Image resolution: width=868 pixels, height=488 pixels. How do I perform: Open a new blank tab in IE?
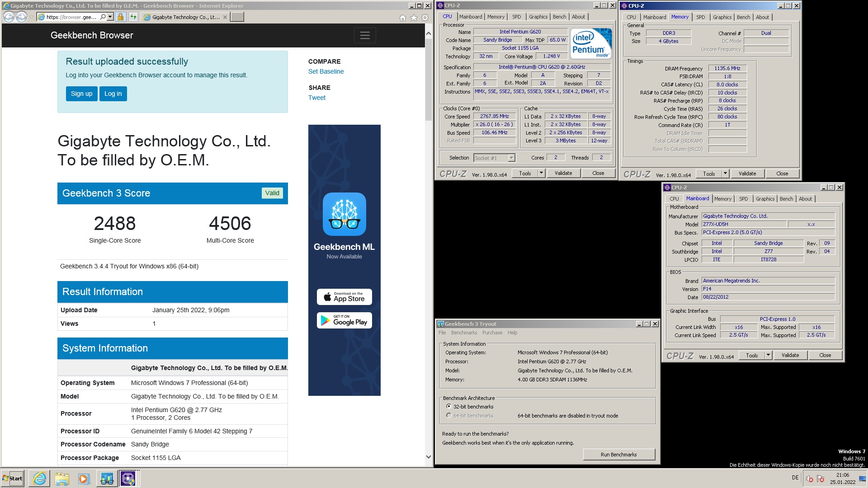point(237,17)
